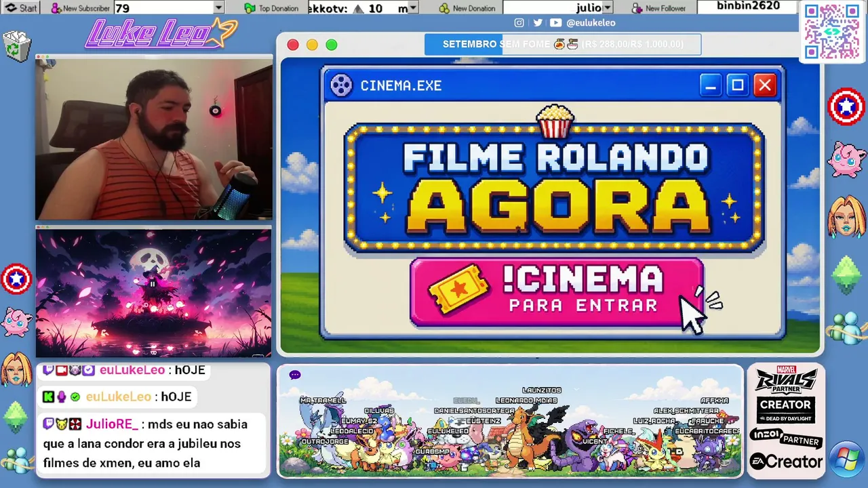The height and width of the screenshot is (488, 868).
Task: Click the yellow euLukeLeo username in chat
Action: pyautogui.click(x=119, y=397)
